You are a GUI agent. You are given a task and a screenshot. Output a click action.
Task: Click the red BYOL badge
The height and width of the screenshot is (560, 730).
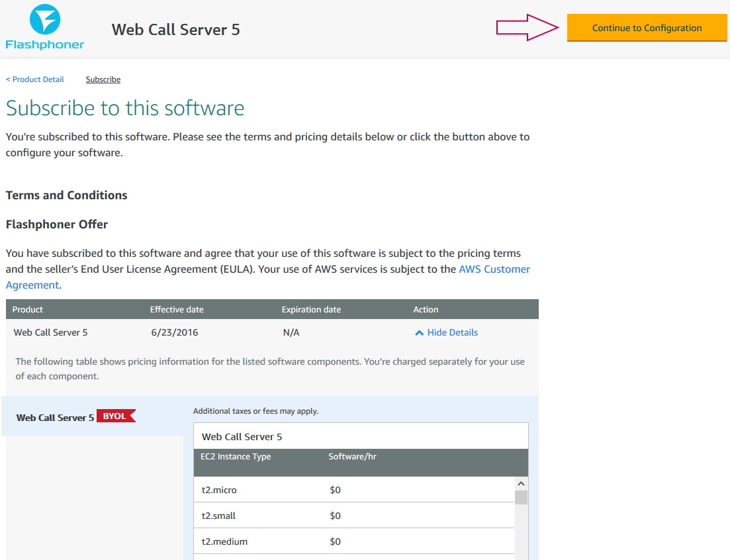[x=115, y=416]
